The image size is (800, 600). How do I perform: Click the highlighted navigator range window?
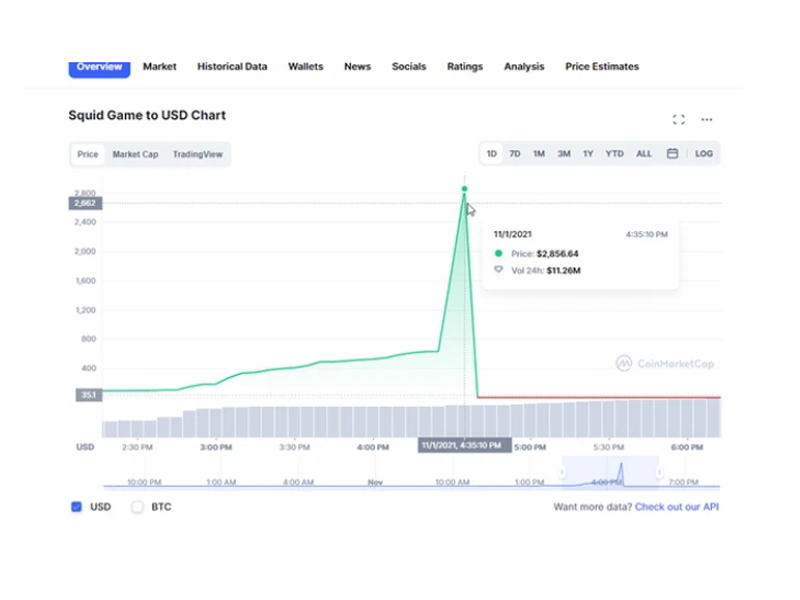pos(610,472)
